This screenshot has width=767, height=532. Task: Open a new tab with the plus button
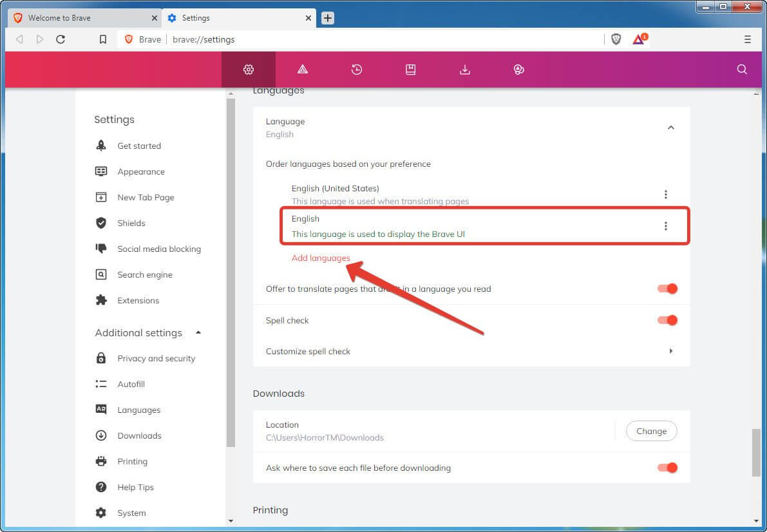[x=328, y=18]
